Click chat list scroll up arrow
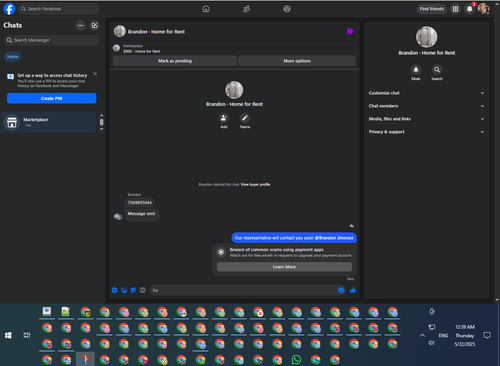Viewport: 500px width, 366px height. pos(102,115)
